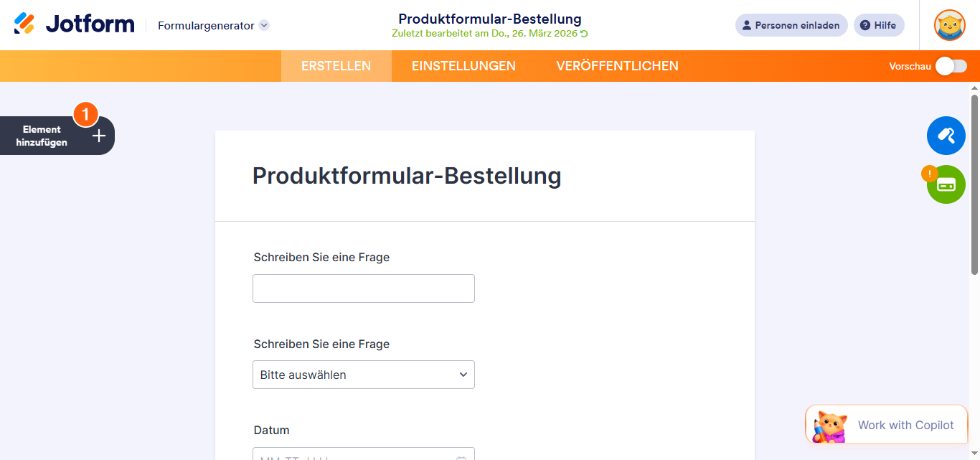Open the Bitte auswählen dropdown
The width and height of the screenshot is (980, 460).
[363, 374]
